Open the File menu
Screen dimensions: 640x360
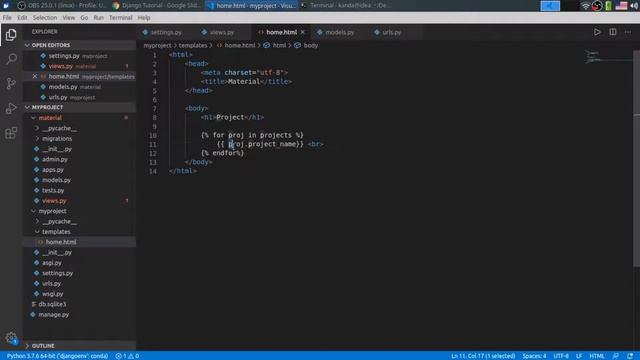click(7, 18)
